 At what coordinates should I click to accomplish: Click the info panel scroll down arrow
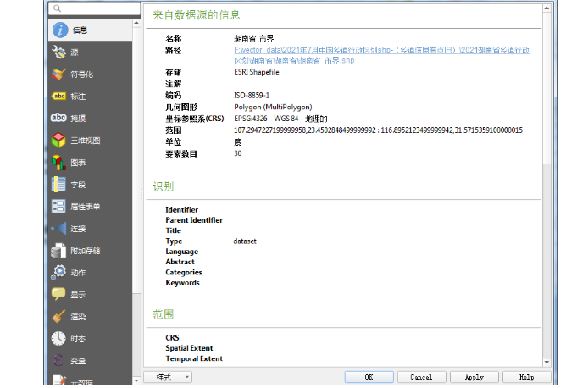(x=546, y=362)
